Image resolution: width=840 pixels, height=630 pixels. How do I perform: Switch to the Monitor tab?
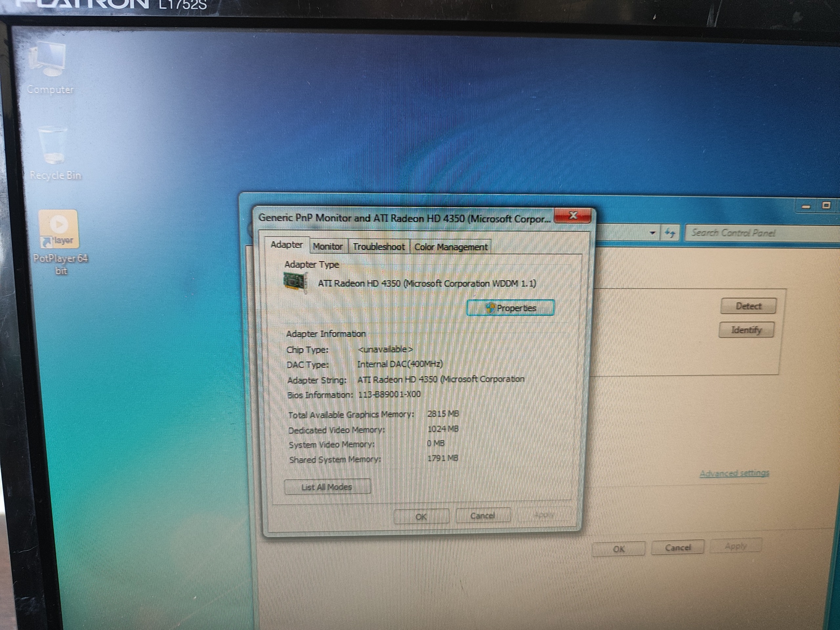tap(328, 246)
